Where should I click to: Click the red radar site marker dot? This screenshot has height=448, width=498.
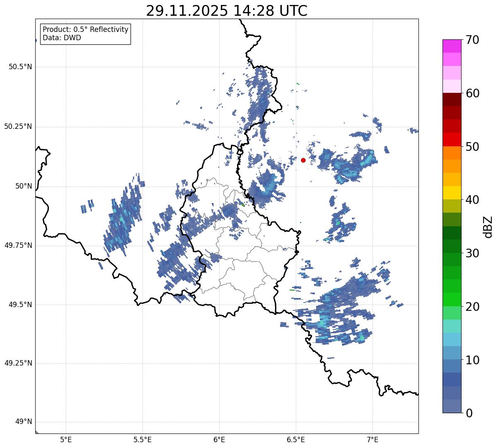(303, 160)
